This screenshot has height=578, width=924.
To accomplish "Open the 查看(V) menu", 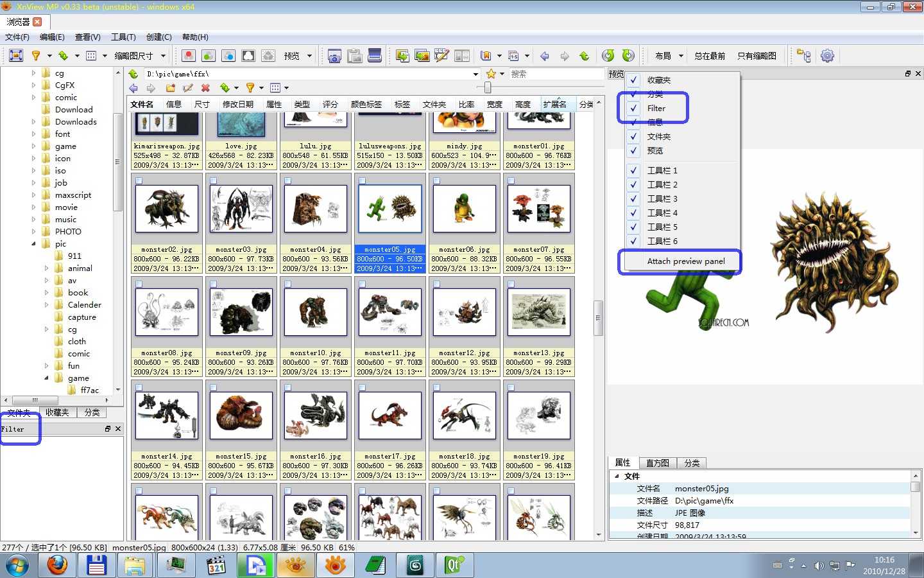I will click(x=88, y=37).
